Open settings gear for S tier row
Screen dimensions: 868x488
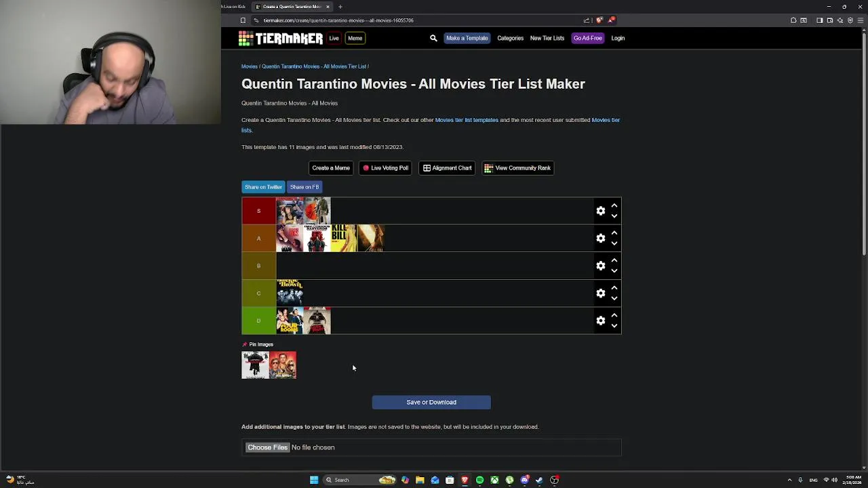pos(600,211)
